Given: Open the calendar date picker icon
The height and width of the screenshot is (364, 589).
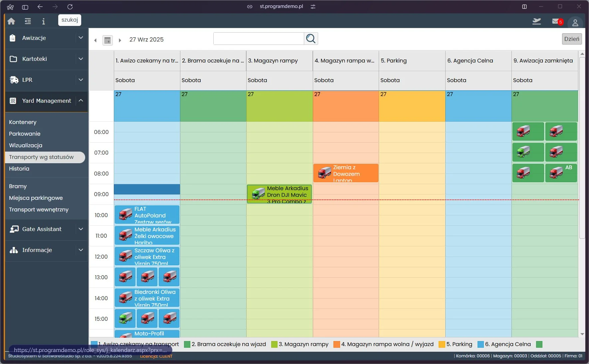Looking at the screenshot, I should (107, 40).
